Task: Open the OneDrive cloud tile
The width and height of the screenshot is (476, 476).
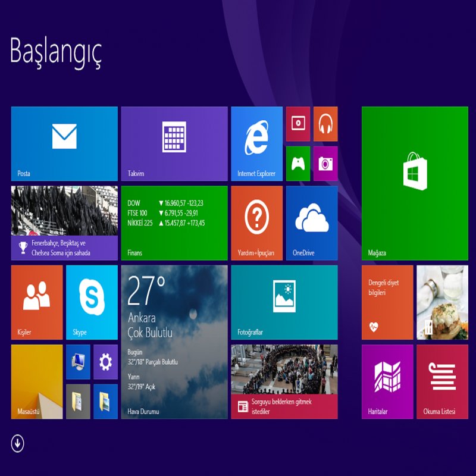Action: coord(312,223)
